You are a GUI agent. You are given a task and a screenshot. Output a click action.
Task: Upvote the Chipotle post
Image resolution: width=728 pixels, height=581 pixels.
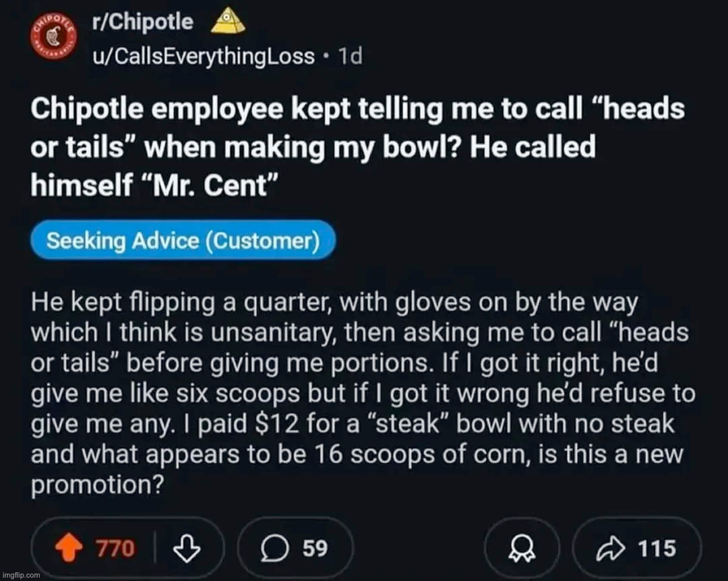(68, 548)
